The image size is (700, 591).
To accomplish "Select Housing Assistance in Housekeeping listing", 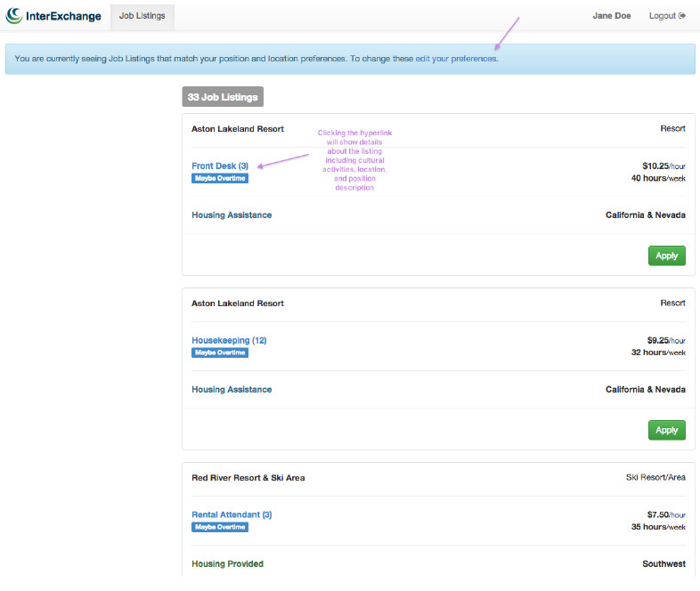I will pos(232,390).
